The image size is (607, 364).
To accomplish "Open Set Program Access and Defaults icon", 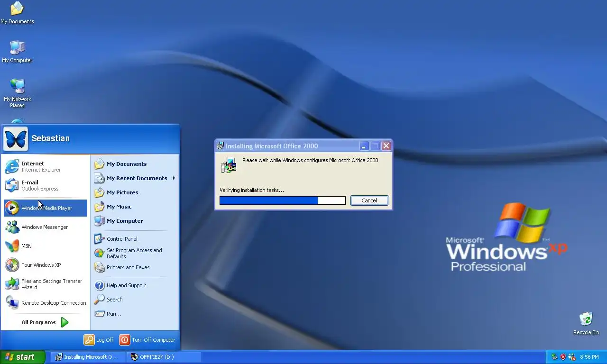I will point(99,253).
